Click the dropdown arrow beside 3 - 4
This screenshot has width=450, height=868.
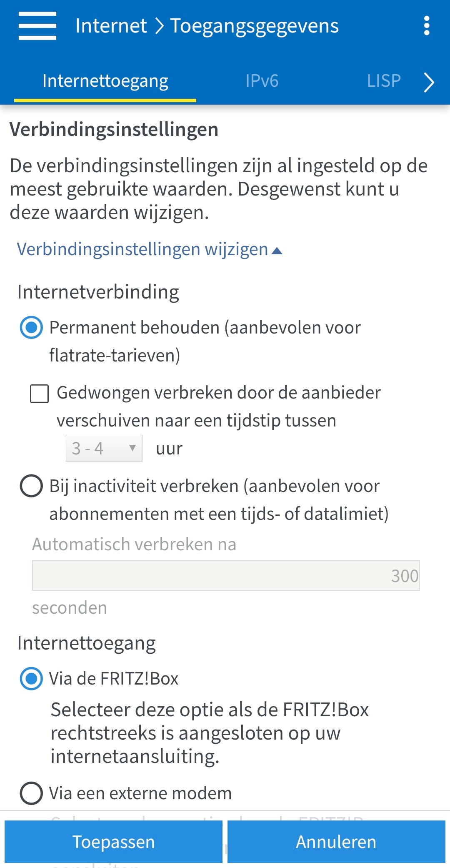(x=132, y=448)
